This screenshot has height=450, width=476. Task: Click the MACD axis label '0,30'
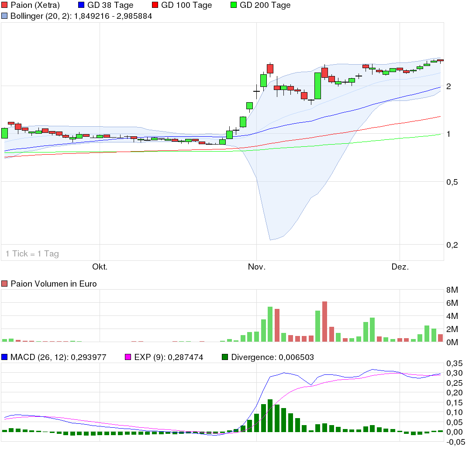pos(455,373)
